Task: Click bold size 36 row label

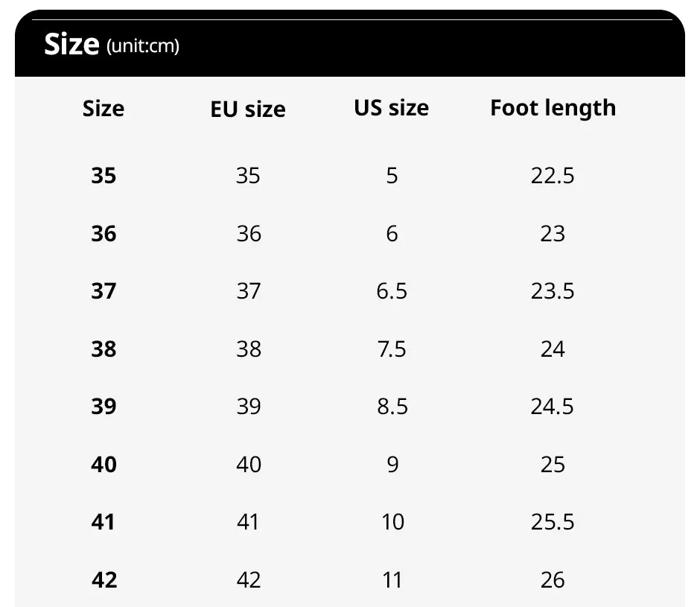Action: 104,234
